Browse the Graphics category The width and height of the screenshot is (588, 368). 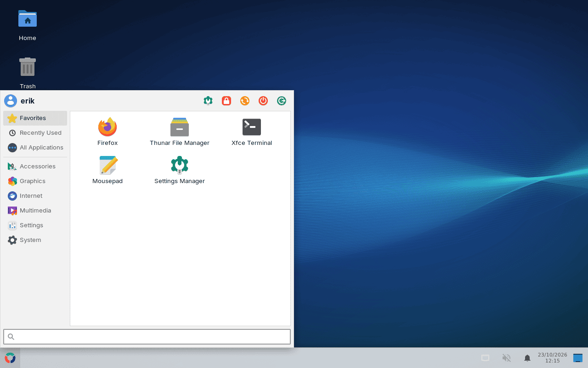(35, 181)
